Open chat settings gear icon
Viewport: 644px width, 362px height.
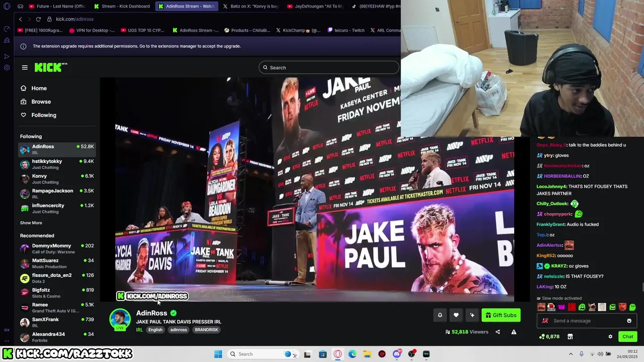(610, 337)
